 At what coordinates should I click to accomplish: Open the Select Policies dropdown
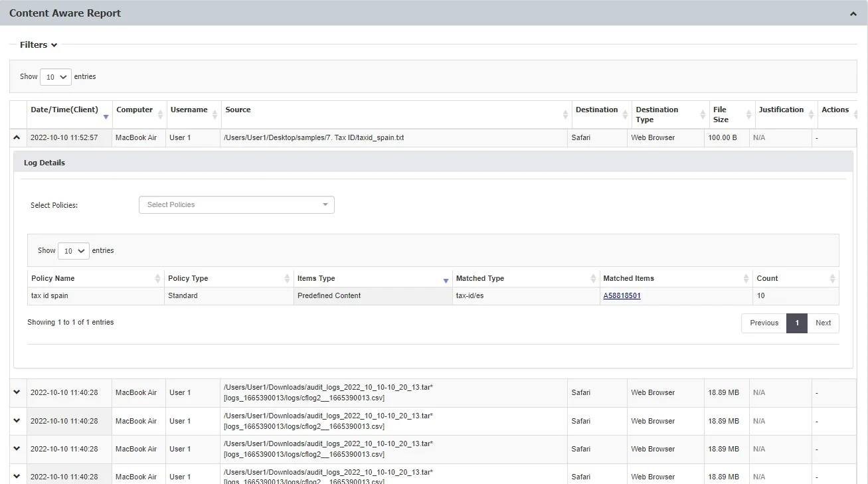click(236, 204)
